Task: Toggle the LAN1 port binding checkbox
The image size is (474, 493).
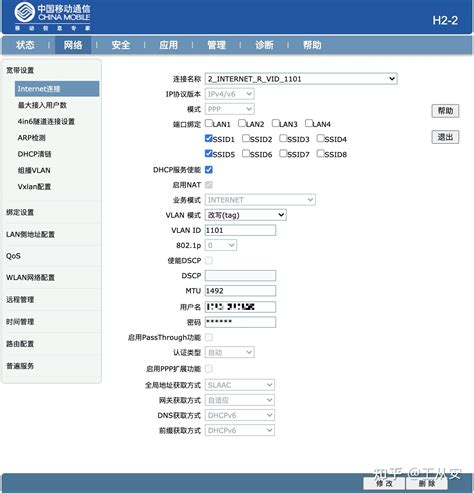Action: [209, 123]
